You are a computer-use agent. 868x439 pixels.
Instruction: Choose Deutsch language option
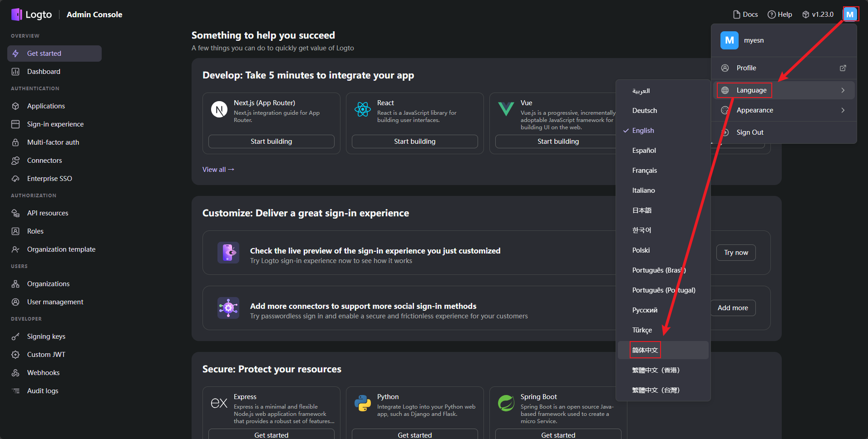(x=663, y=111)
